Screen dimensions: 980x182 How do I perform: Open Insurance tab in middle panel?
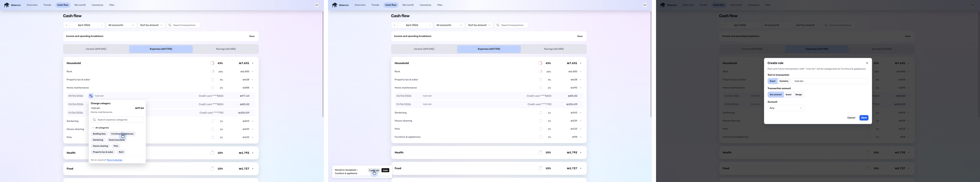[425, 5]
